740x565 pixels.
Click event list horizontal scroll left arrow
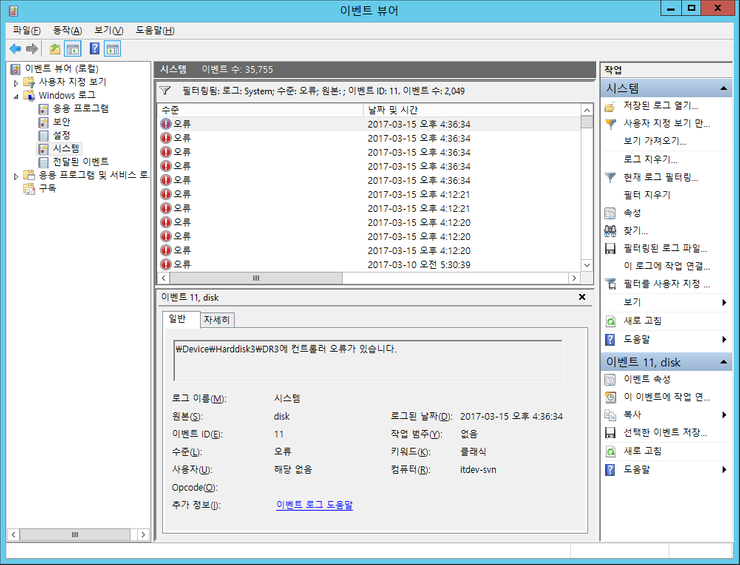click(x=164, y=278)
